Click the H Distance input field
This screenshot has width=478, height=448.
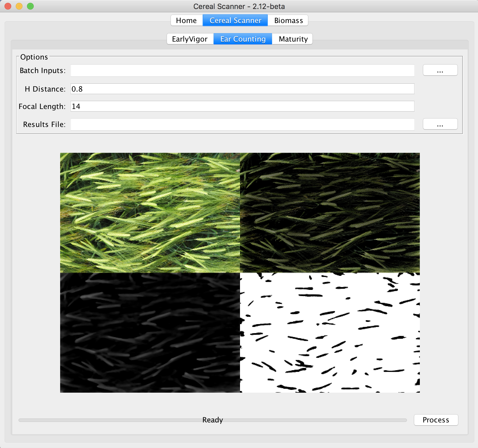pyautogui.click(x=242, y=89)
